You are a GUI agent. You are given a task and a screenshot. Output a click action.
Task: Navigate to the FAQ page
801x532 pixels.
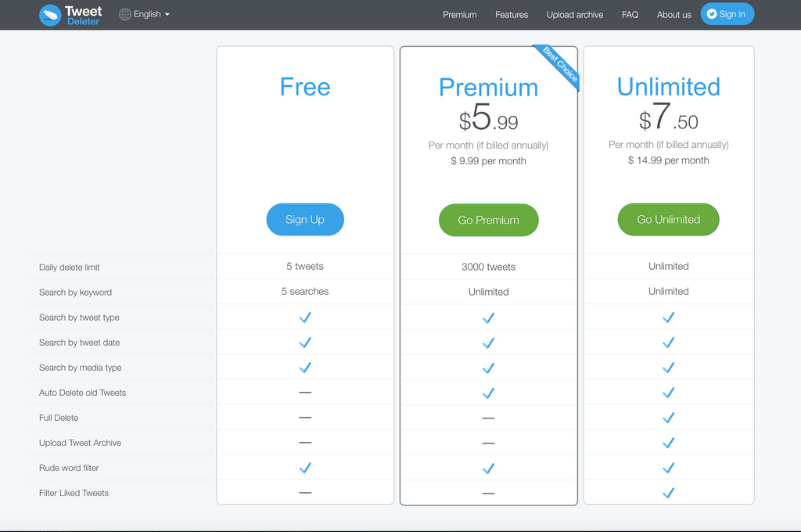pos(630,15)
